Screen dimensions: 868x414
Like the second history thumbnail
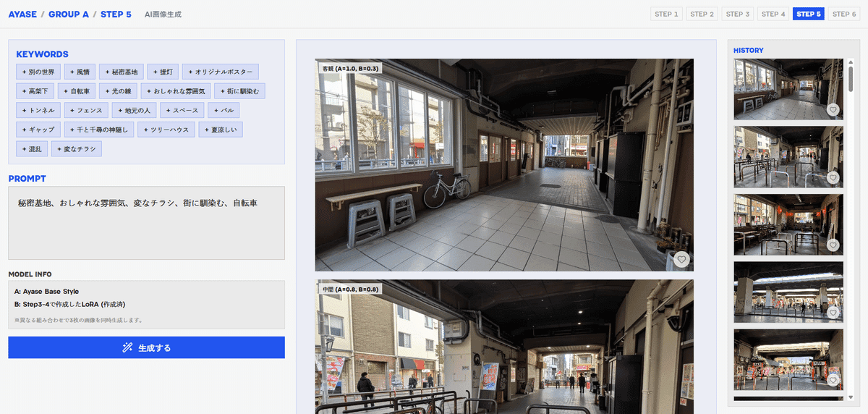(833, 177)
